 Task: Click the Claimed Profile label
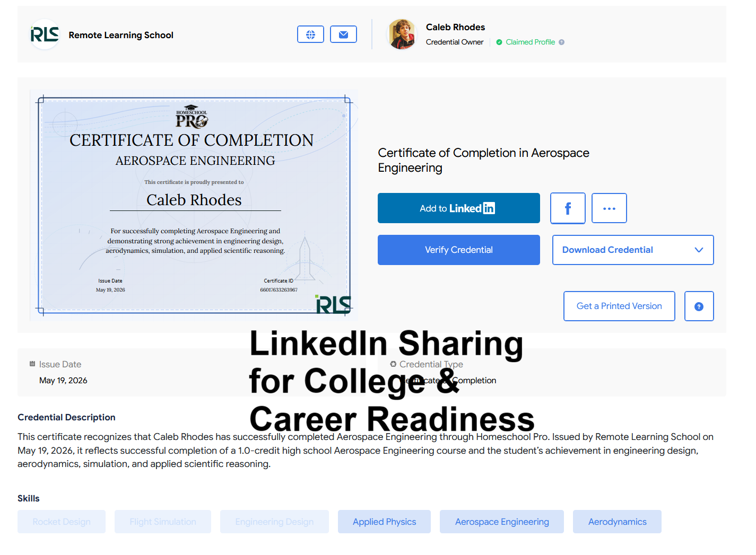tap(531, 42)
